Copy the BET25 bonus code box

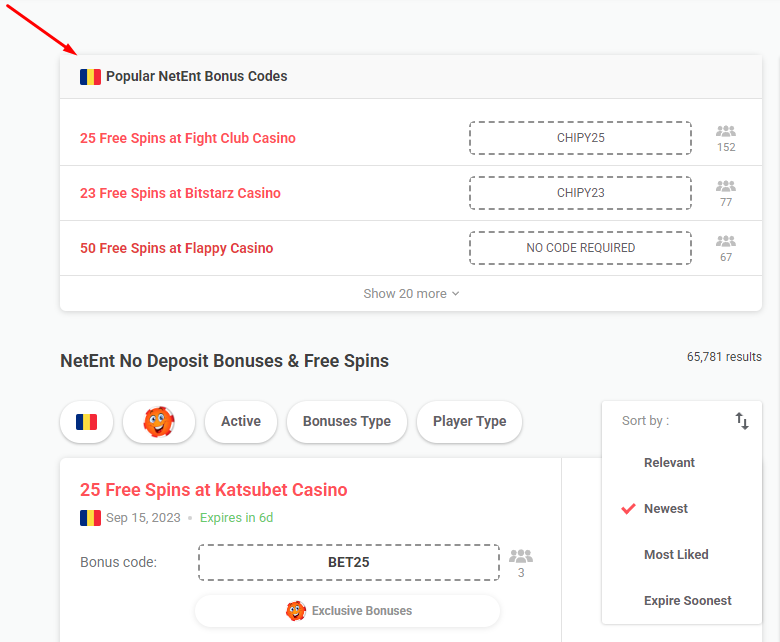point(349,563)
